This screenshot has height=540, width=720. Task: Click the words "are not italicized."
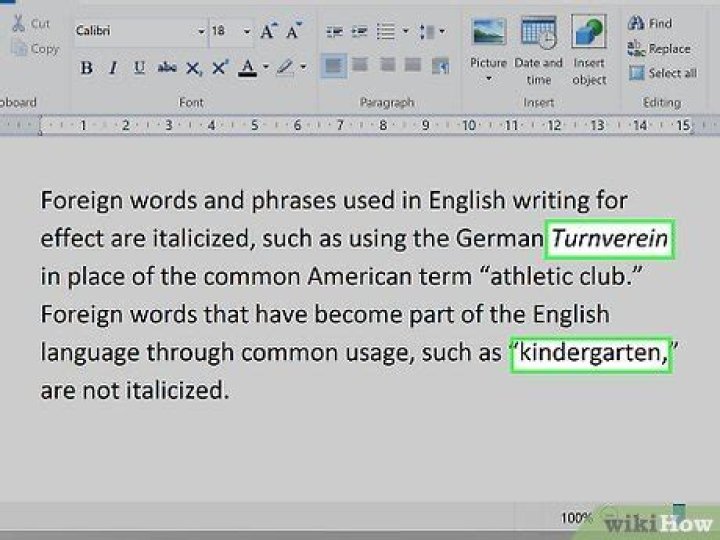[x=135, y=391]
